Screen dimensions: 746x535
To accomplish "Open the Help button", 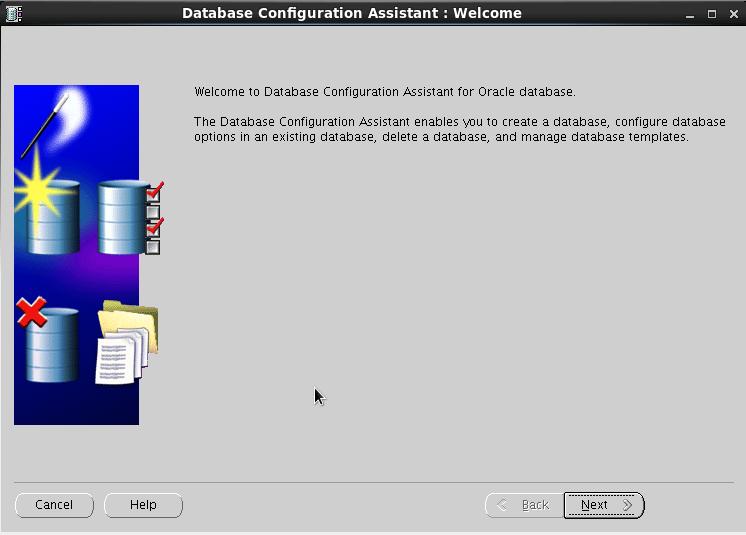I will 143,505.
